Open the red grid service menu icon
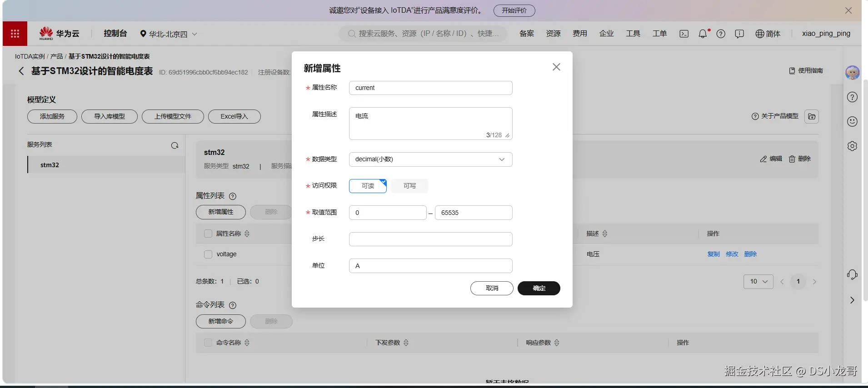868x388 pixels. [x=15, y=34]
